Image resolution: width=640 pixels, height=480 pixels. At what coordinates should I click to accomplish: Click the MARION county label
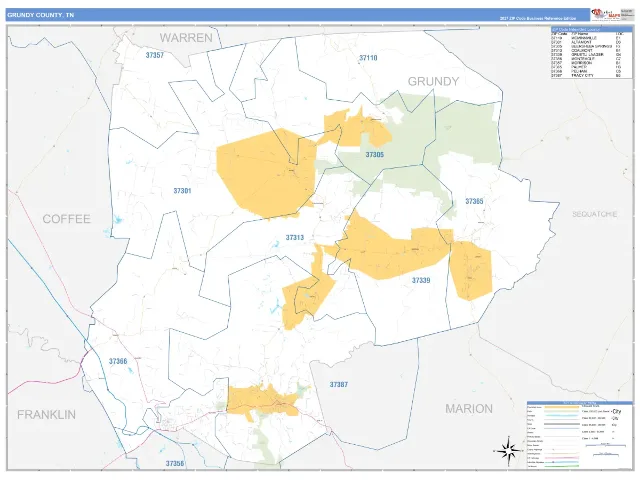[469, 409]
